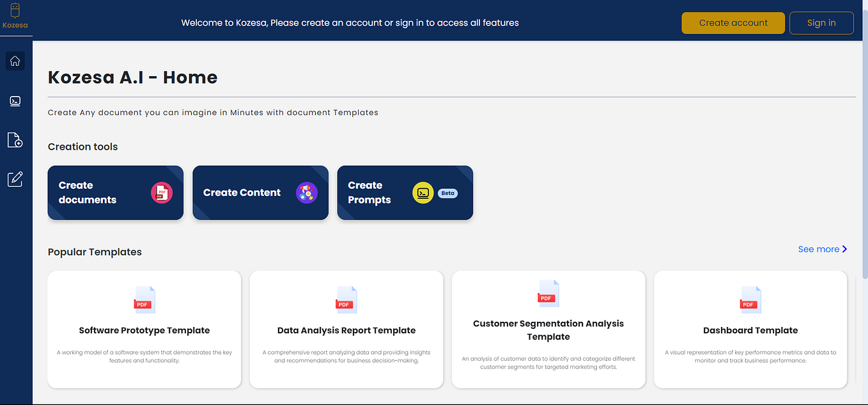Click the red document icon on Create documents

click(x=163, y=192)
